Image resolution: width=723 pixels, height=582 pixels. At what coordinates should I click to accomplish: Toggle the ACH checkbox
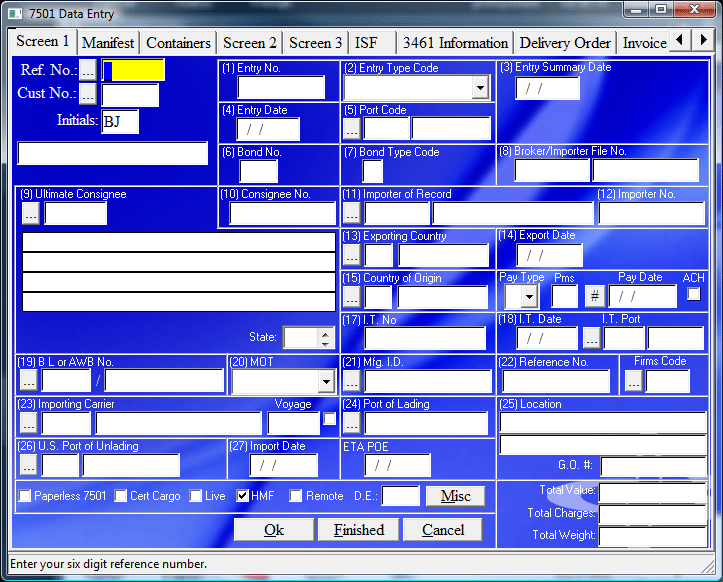coord(693,294)
